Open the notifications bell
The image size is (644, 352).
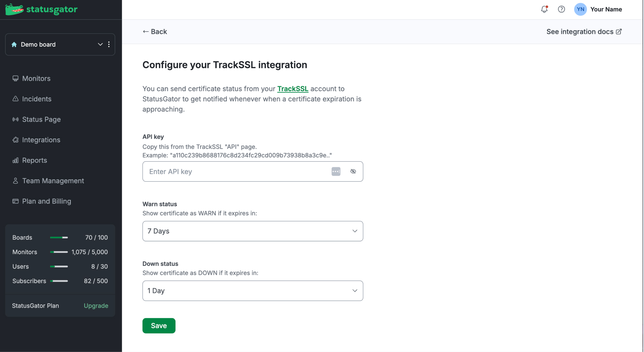(544, 9)
